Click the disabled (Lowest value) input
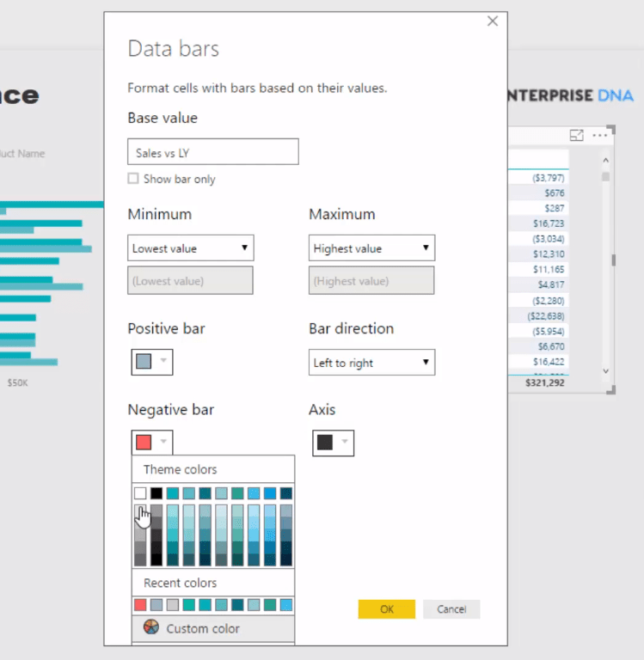 pyautogui.click(x=190, y=280)
